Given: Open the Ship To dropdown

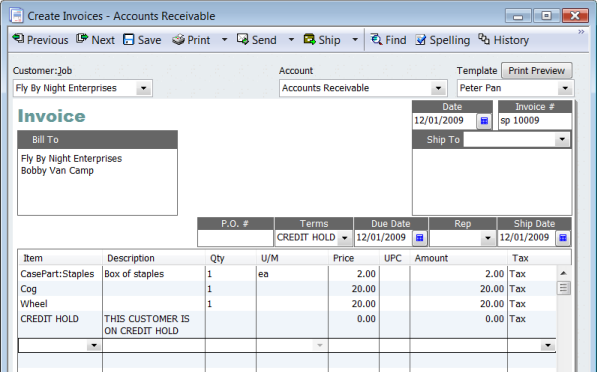Looking at the screenshot, I should pyautogui.click(x=562, y=139).
